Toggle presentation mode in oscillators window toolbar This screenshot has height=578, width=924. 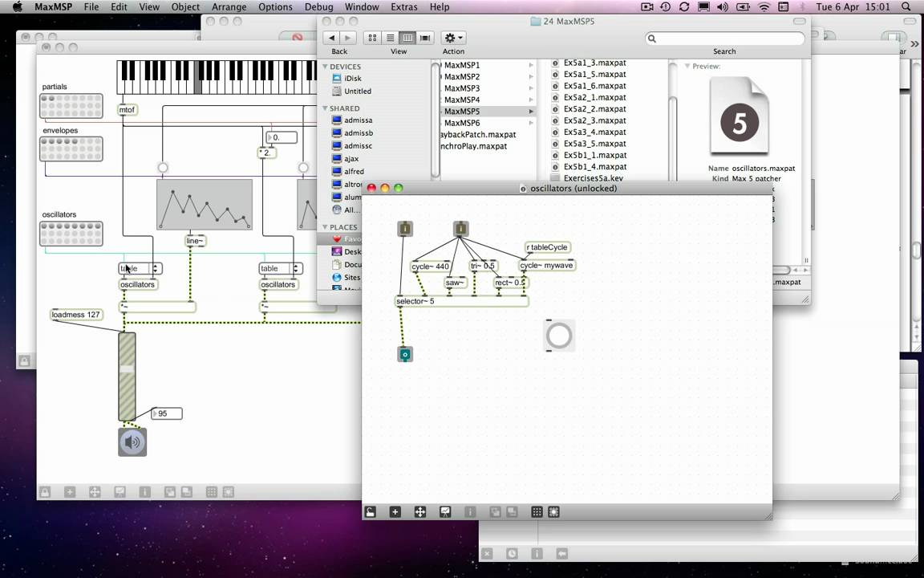coord(445,512)
